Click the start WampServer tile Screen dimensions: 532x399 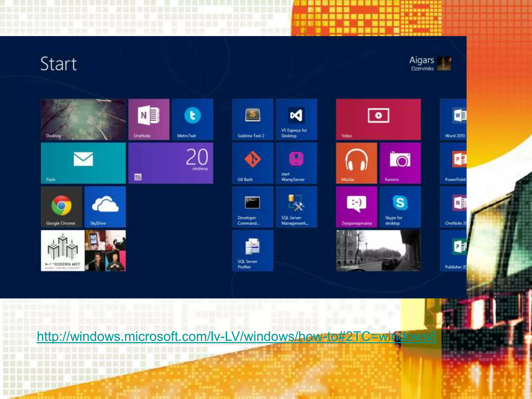pos(296,163)
